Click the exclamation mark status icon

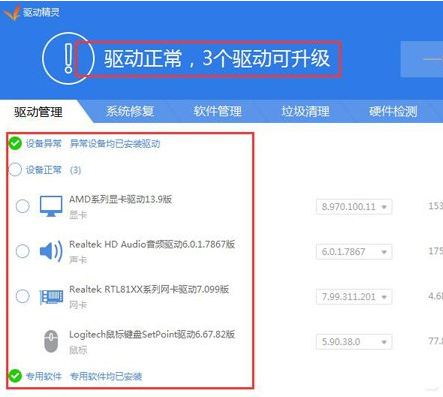[x=68, y=58]
